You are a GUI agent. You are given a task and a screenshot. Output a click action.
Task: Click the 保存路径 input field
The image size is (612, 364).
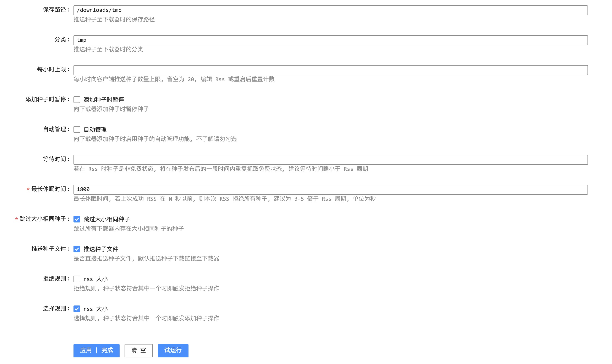coord(330,10)
